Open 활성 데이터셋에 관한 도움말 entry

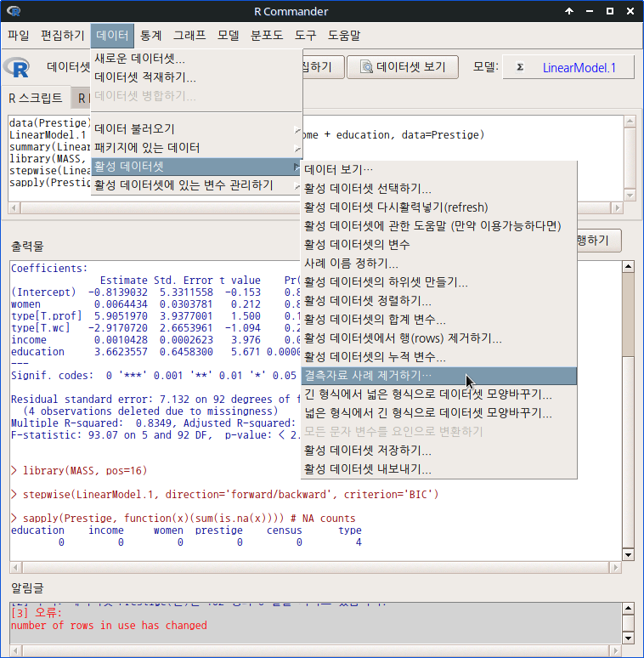pyautogui.click(x=439, y=226)
